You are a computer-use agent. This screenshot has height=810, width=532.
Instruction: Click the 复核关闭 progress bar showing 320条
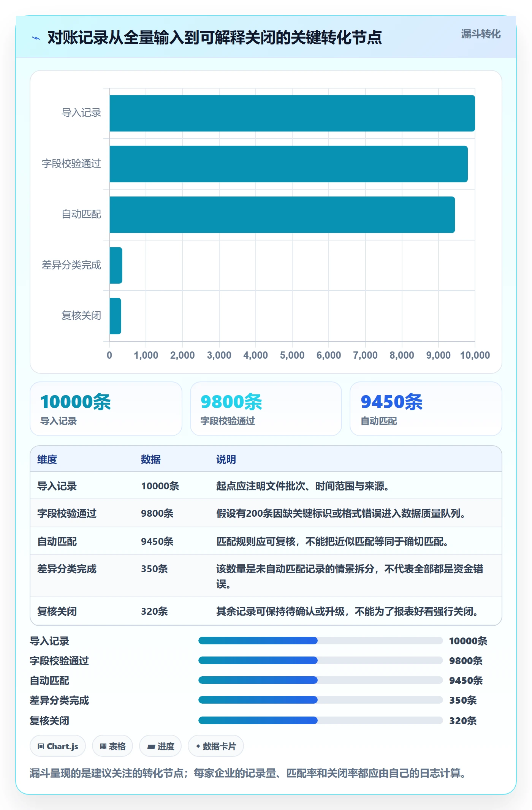(320, 720)
